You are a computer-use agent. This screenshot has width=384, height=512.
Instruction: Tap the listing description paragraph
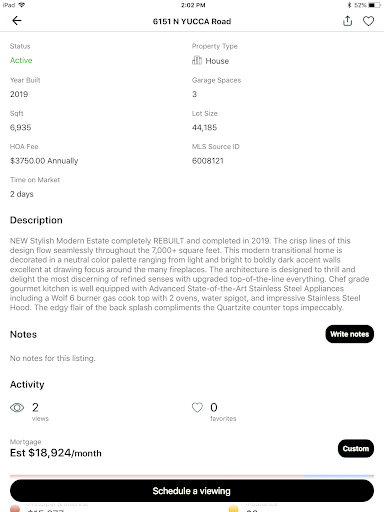(x=189, y=274)
